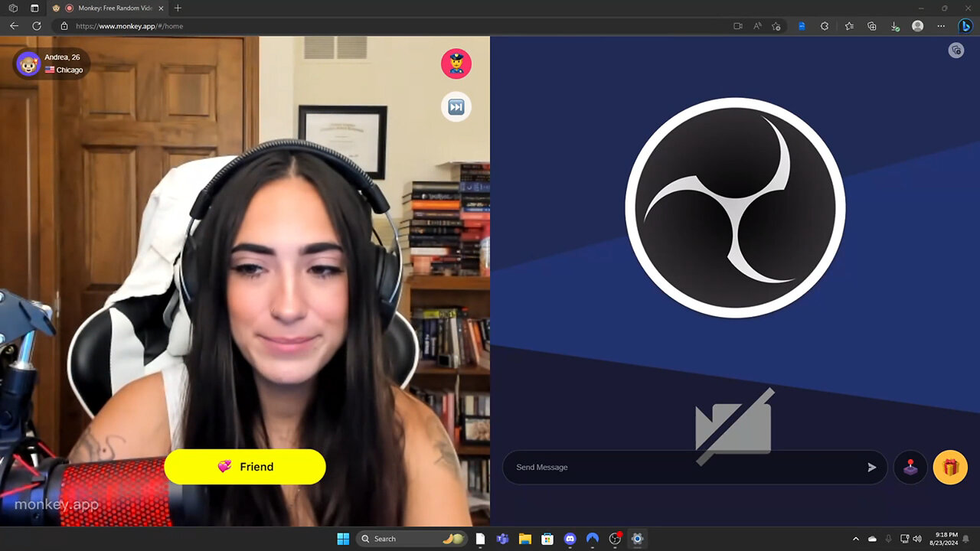Add Andrea as a Friend
The width and height of the screenshot is (980, 551).
click(245, 467)
